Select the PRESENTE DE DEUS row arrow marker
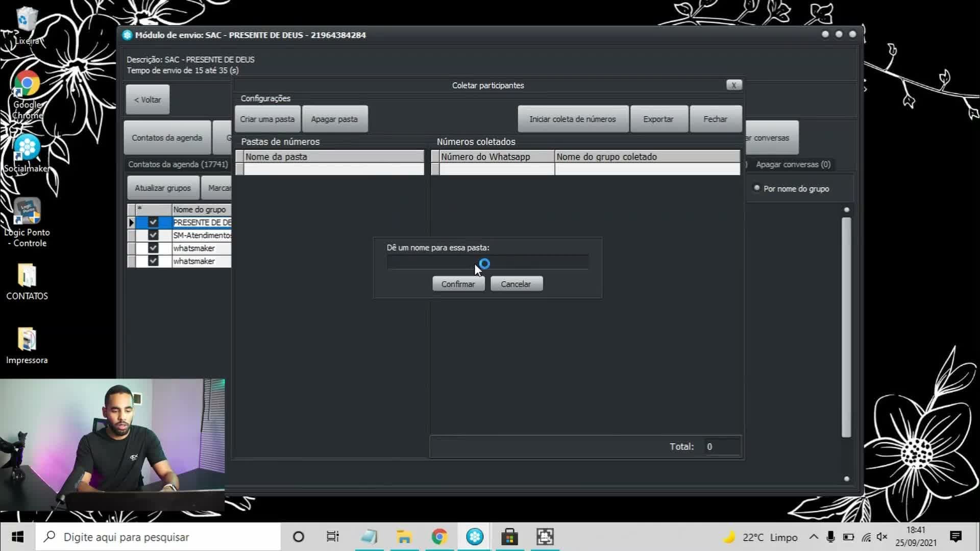The width and height of the screenshot is (980, 551). click(131, 222)
